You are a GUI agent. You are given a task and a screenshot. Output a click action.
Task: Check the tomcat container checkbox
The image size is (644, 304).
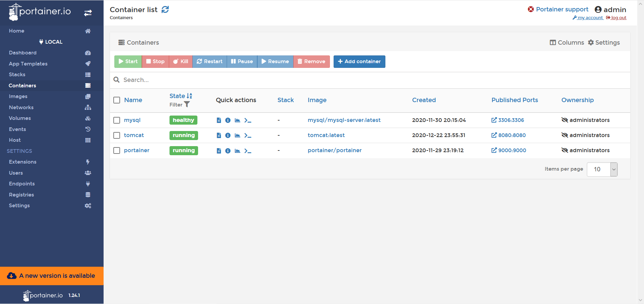point(117,135)
